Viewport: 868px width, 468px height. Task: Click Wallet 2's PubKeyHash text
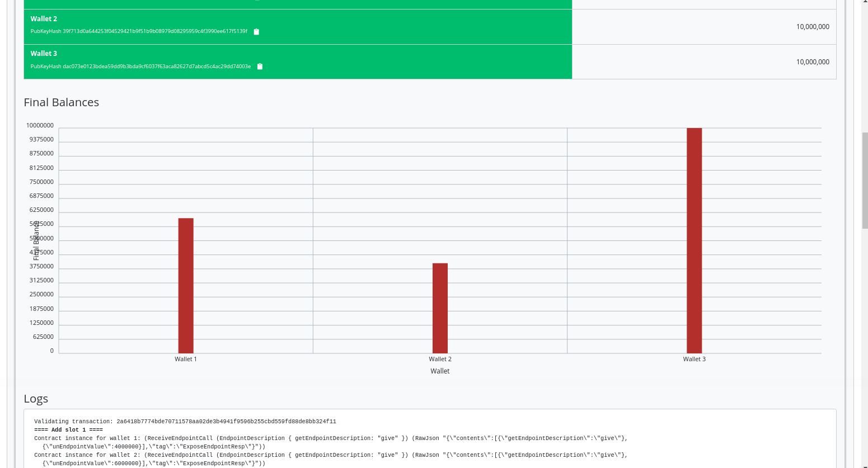139,31
